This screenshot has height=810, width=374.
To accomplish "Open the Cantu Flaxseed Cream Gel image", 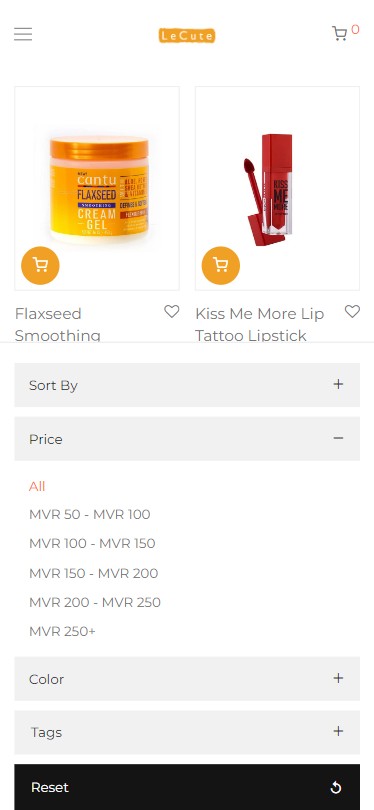I will click(x=99, y=190).
